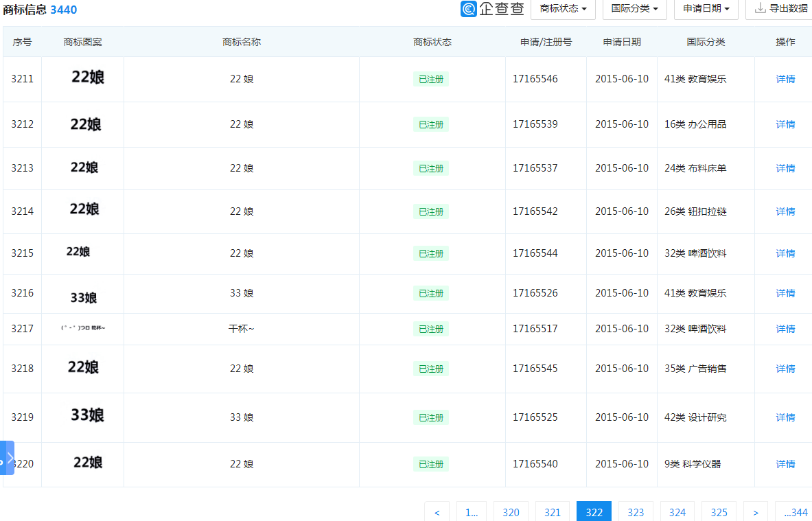Click the previous page arrow

coord(437,512)
